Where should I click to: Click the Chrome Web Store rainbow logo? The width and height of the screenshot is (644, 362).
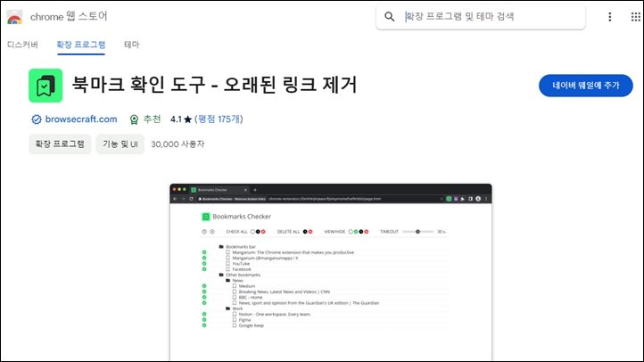[14, 17]
